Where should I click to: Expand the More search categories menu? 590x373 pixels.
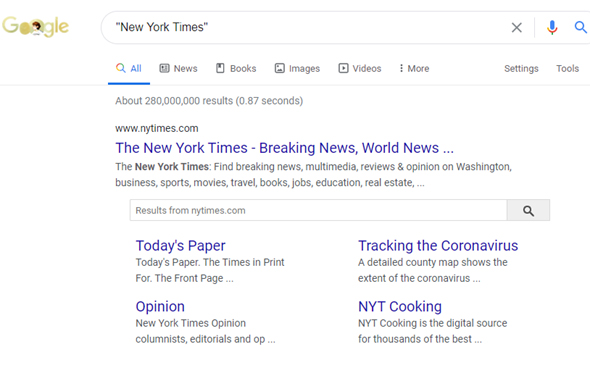(414, 69)
